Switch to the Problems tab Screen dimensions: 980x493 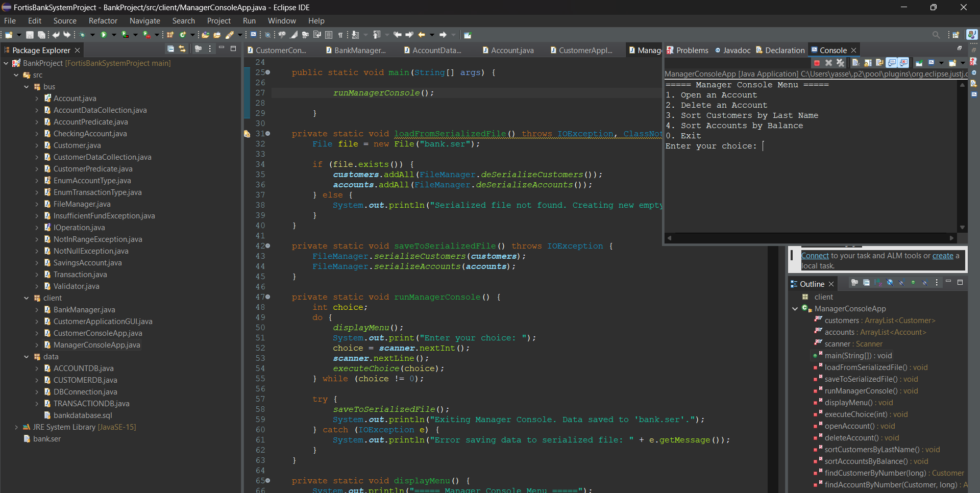(688, 50)
